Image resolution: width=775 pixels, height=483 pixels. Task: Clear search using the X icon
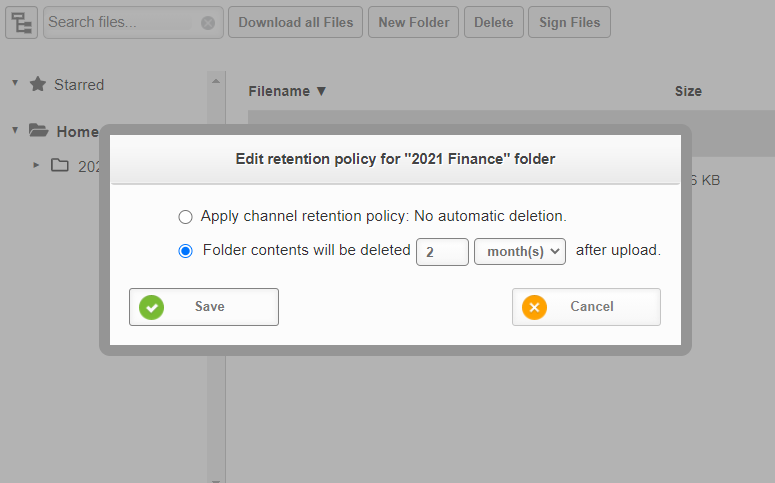207,23
